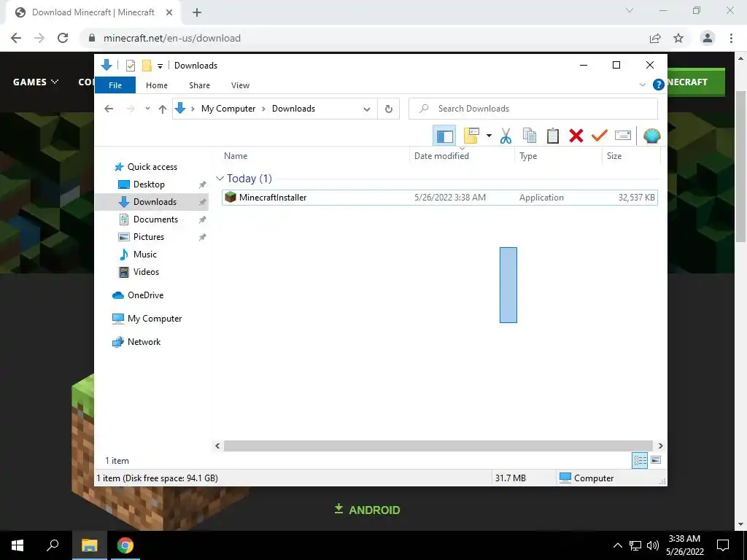Open the View ribbon tab
This screenshot has width=747, height=560.
pyautogui.click(x=240, y=85)
